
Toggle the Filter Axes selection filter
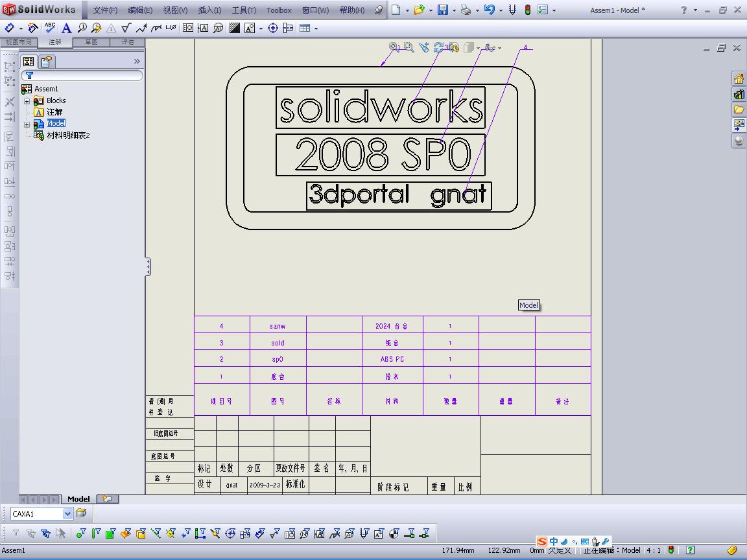156,533
